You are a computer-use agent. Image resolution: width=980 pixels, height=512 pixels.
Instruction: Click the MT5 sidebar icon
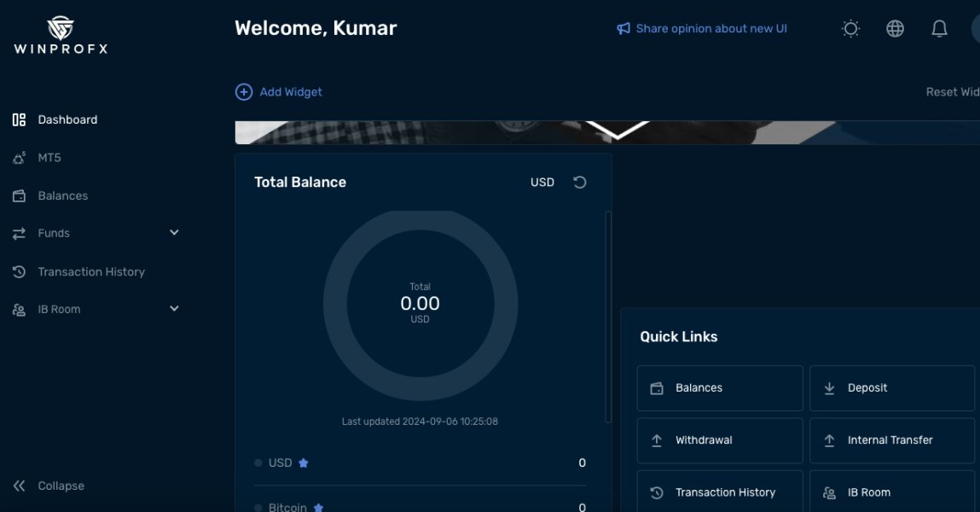[20, 158]
